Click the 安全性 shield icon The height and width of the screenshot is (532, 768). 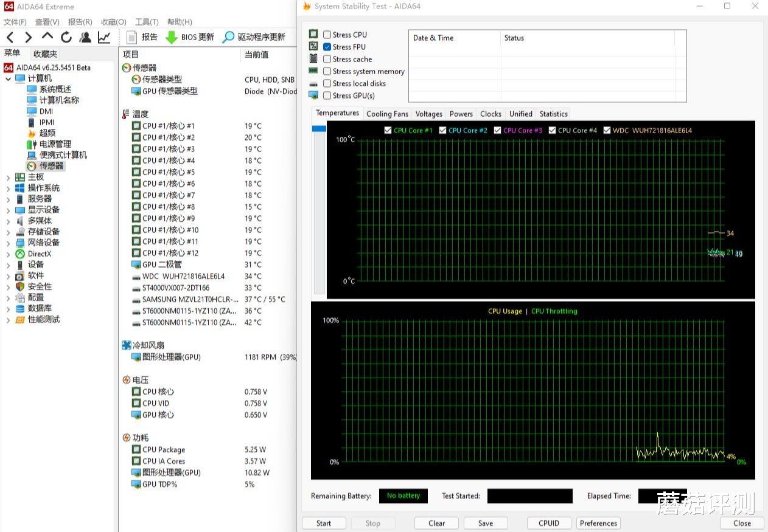click(20, 286)
